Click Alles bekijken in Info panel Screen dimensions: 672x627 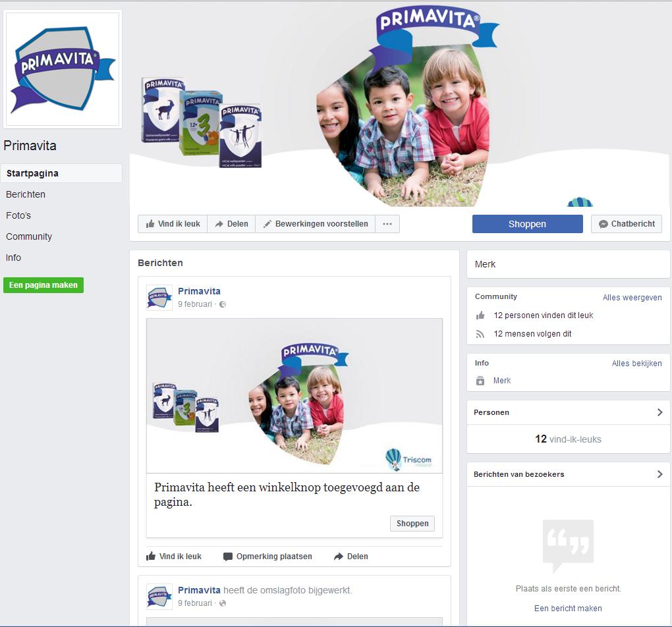click(x=637, y=364)
